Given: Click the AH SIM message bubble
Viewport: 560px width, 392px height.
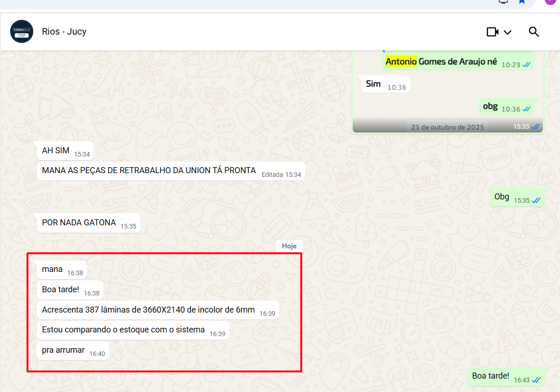Looking at the screenshot, I should pos(56,151).
